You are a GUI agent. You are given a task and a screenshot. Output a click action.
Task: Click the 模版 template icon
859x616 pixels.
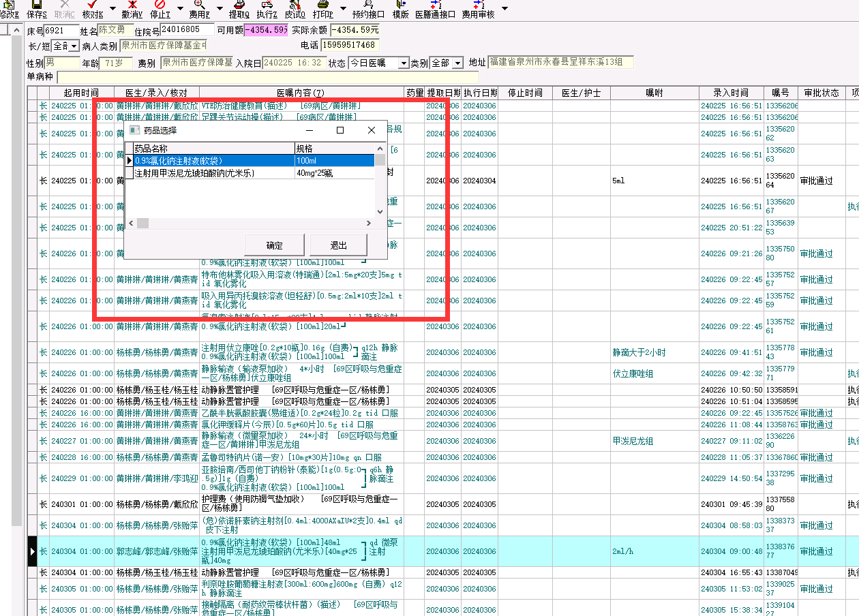click(401, 9)
